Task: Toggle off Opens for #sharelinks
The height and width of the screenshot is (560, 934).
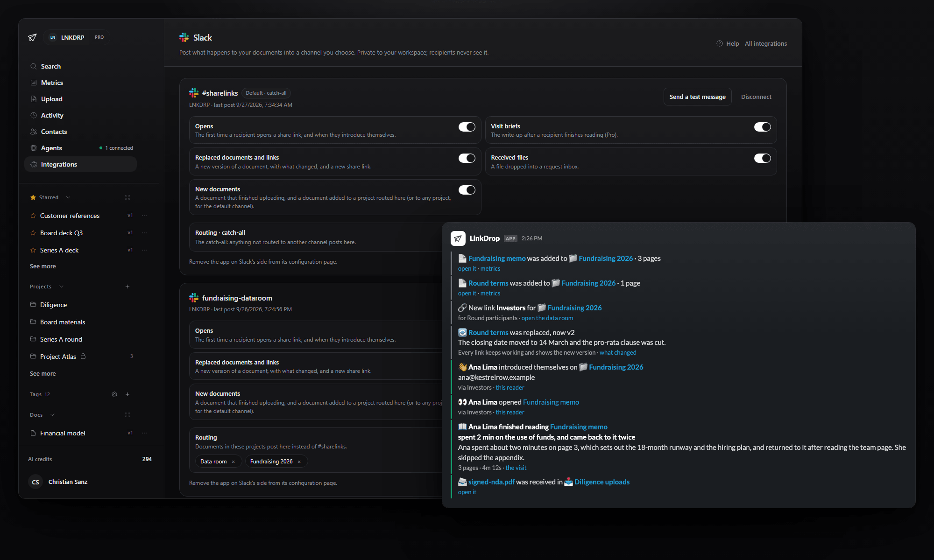Action: (x=467, y=127)
